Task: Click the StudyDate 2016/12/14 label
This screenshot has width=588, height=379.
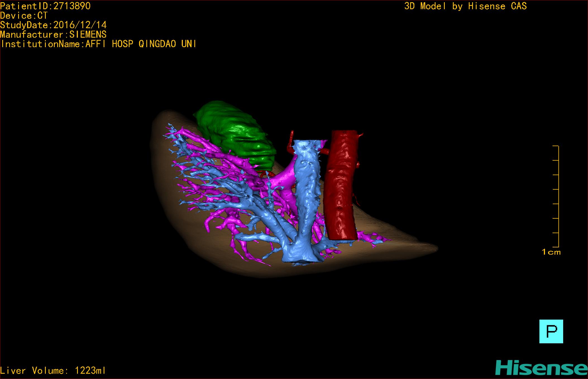Action: tap(53, 25)
